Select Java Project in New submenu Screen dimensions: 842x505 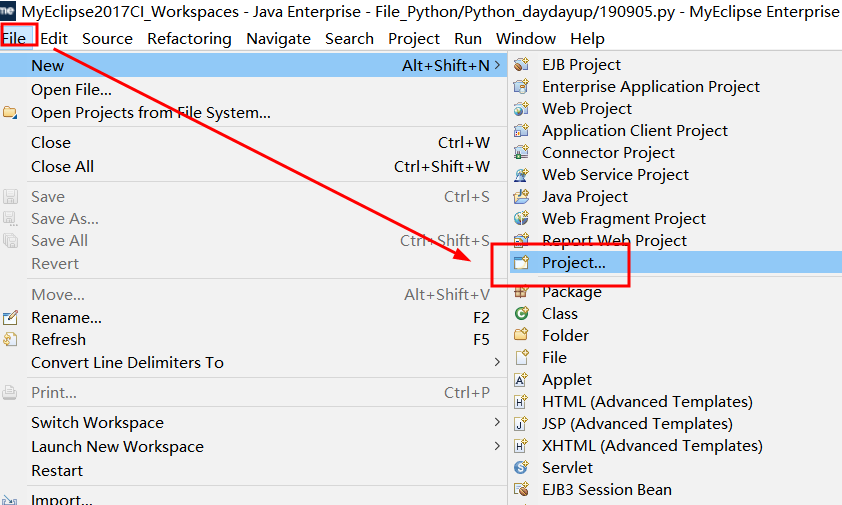tap(585, 197)
